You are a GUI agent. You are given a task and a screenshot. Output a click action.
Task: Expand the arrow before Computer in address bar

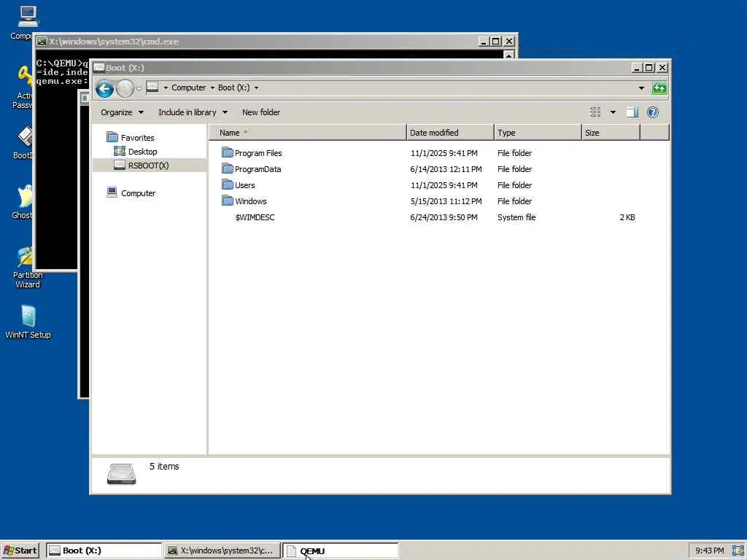click(x=166, y=87)
